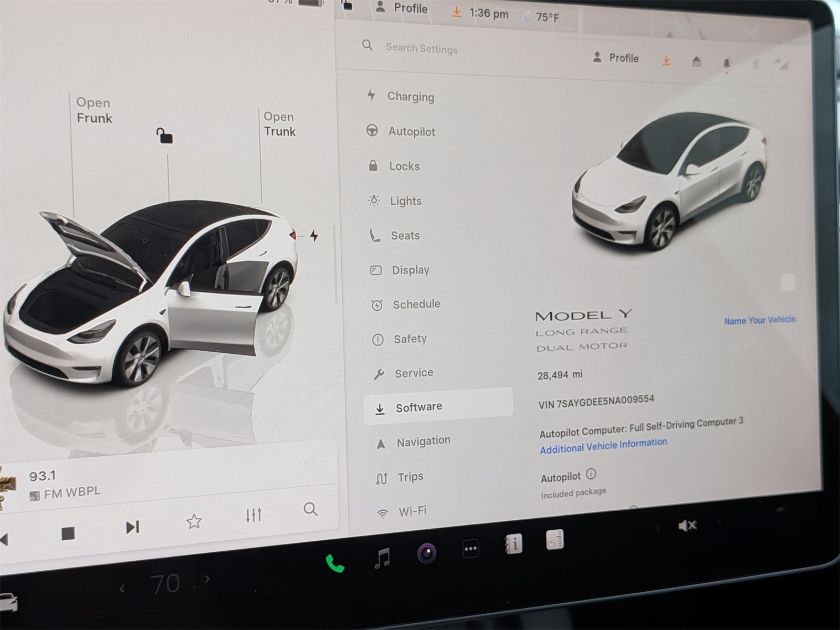
Task: Open the Charging settings menu
Action: (x=411, y=97)
